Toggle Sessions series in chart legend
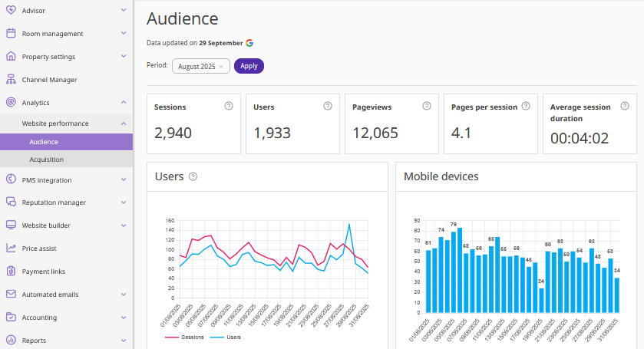 point(184,337)
